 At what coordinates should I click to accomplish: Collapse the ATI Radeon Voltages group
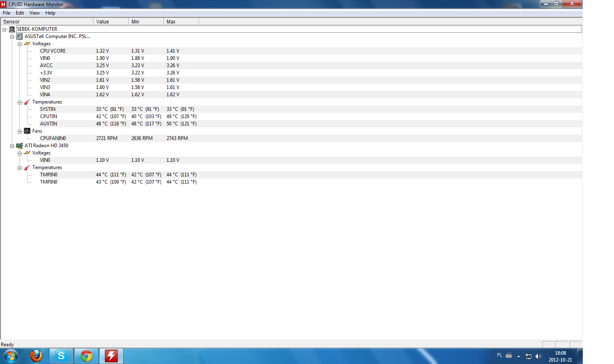coord(19,153)
